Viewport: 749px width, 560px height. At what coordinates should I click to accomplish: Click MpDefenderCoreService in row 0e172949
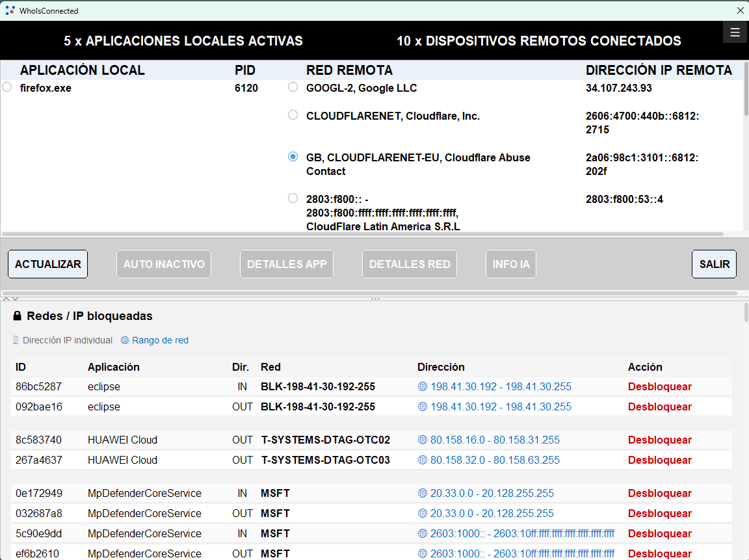coord(144,493)
